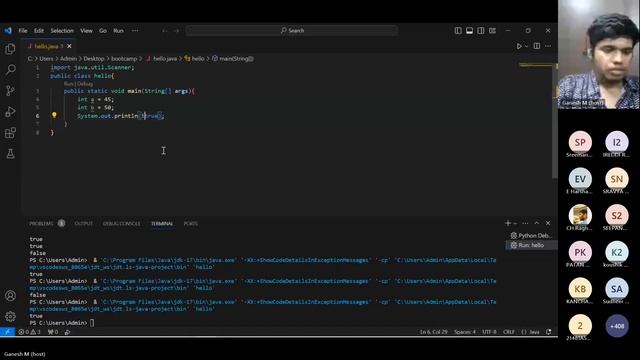The width and height of the screenshot is (640, 360).
Task: Open editor More Actions ellipsis
Action: 548,46
